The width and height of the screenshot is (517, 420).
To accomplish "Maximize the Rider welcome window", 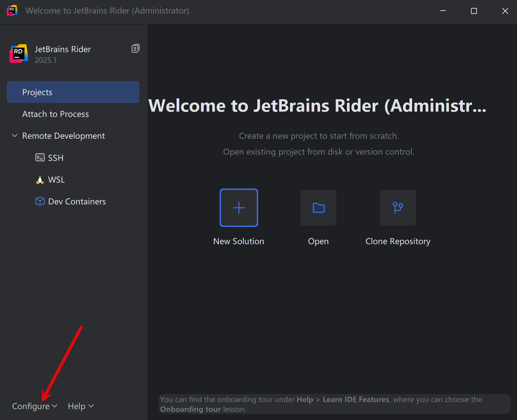I will 474,11.
